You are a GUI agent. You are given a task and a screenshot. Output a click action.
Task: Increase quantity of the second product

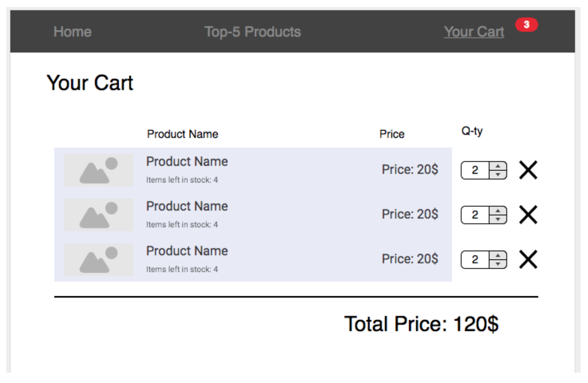tap(498, 211)
